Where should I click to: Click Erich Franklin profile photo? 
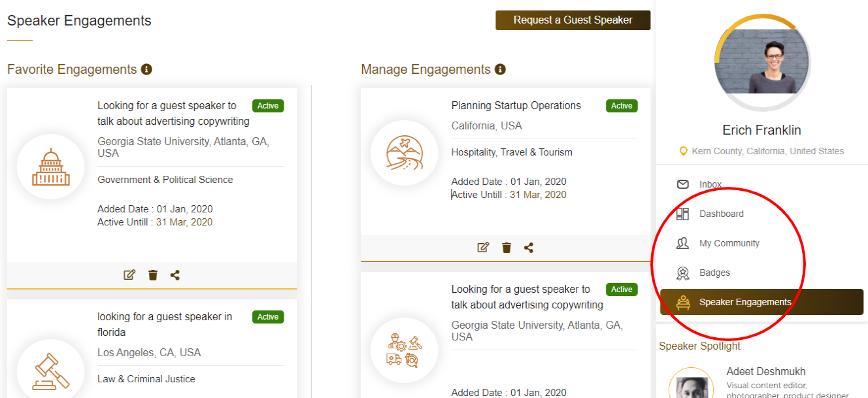pos(761,62)
